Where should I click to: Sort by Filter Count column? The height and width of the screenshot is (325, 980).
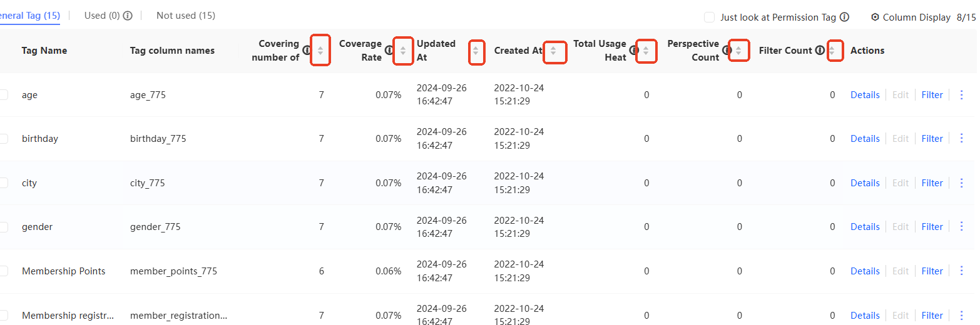832,51
